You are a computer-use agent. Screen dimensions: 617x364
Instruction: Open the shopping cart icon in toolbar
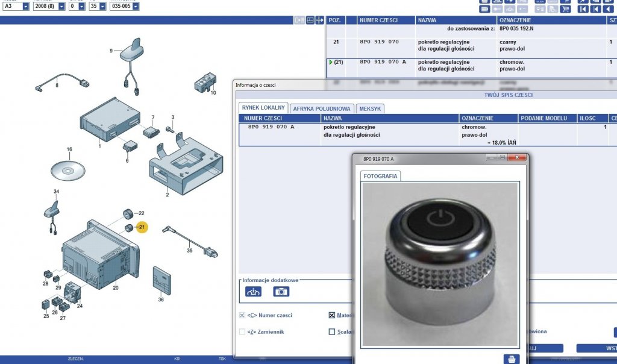click(565, 8)
